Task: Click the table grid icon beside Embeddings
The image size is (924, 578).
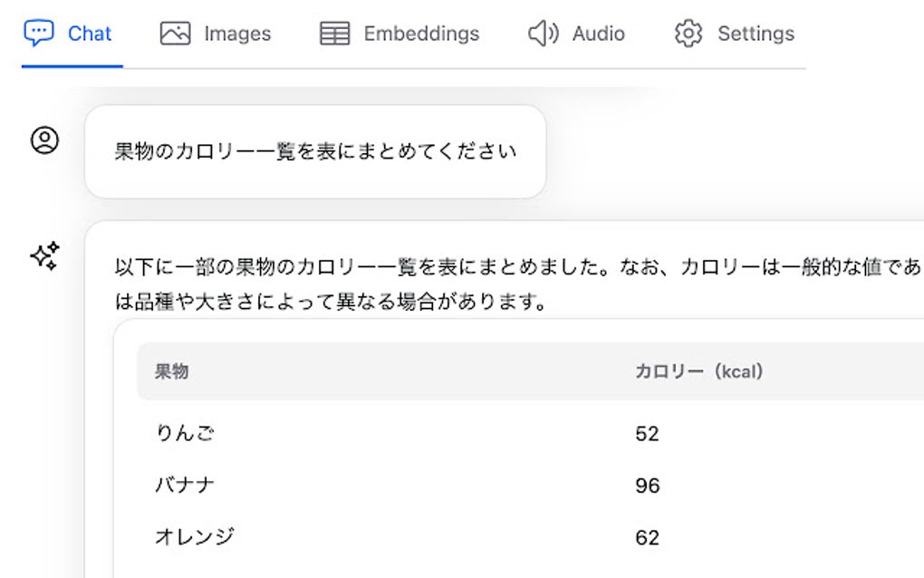Action: (334, 34)
